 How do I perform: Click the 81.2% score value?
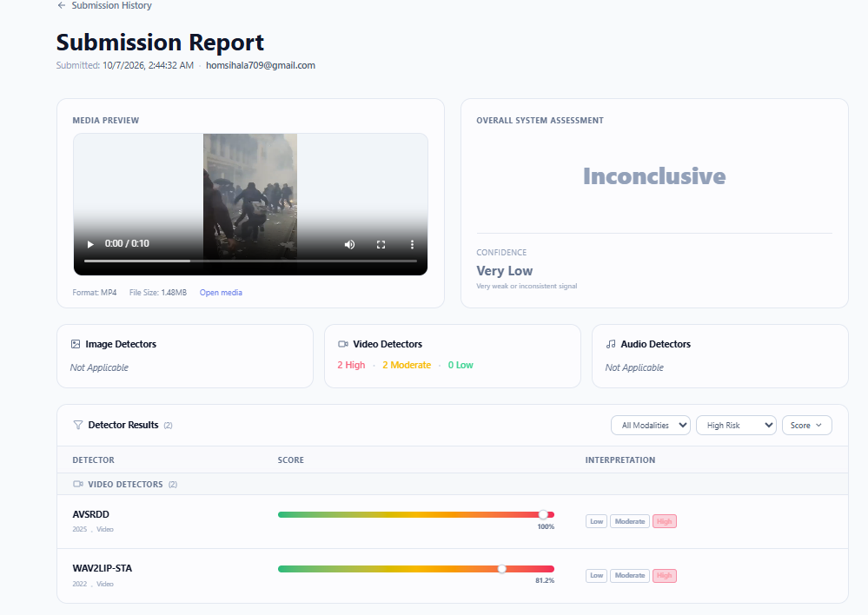pos(545,580)
